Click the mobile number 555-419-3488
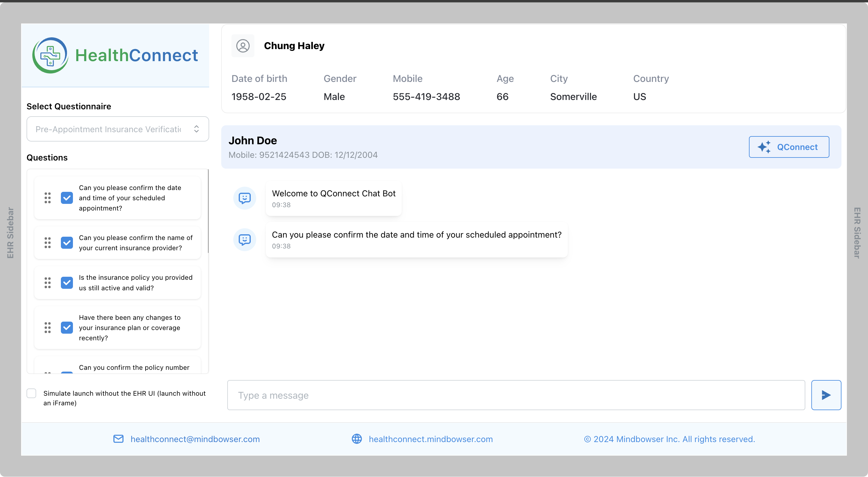The height and width of the screenshot is (477, 868). [x=426, y=97]
